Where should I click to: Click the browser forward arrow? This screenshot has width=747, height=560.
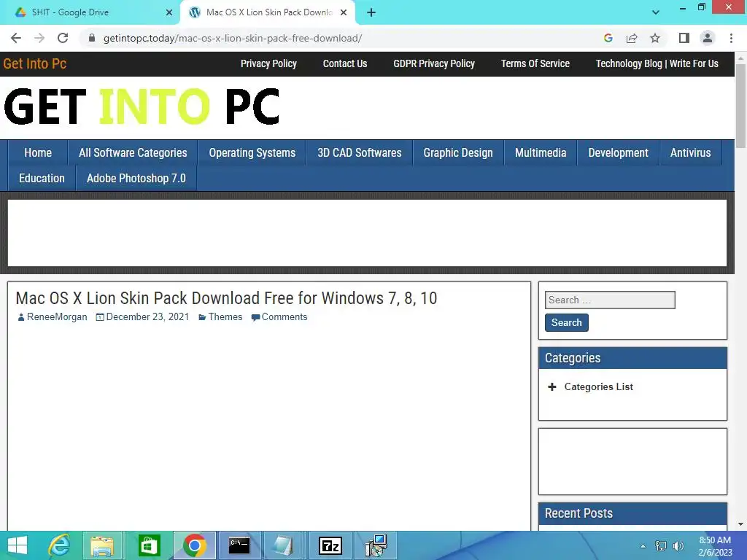[39, 38]
